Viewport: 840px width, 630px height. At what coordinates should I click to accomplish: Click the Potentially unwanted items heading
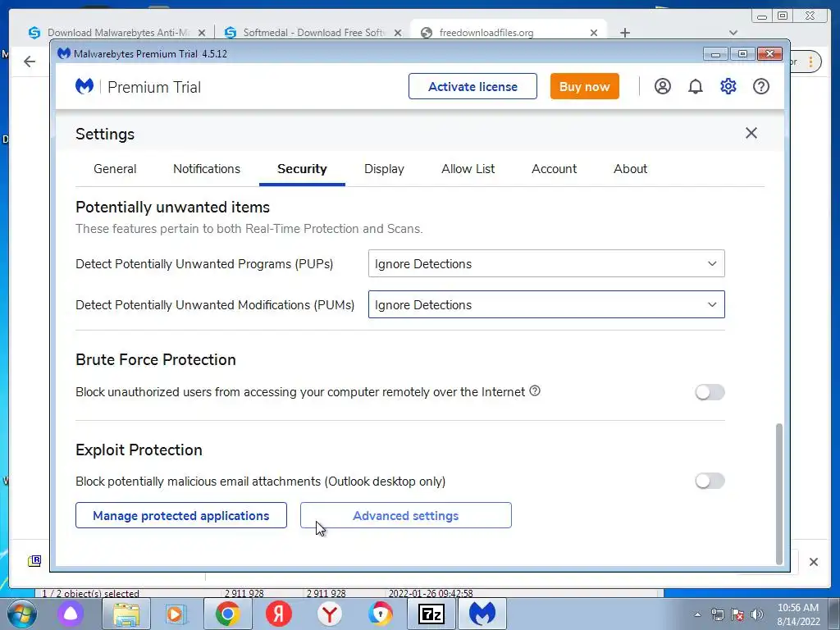172,207
